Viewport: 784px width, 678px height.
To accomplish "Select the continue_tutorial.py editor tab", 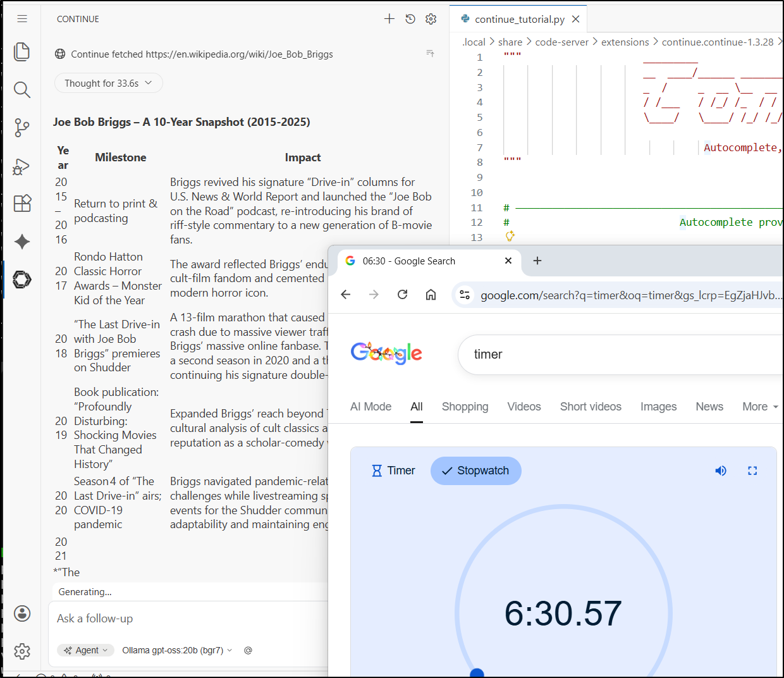I will point(519,19).
